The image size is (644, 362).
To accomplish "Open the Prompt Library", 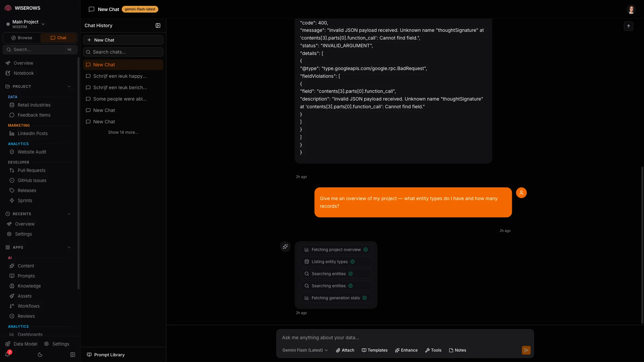I will (105, 355).
